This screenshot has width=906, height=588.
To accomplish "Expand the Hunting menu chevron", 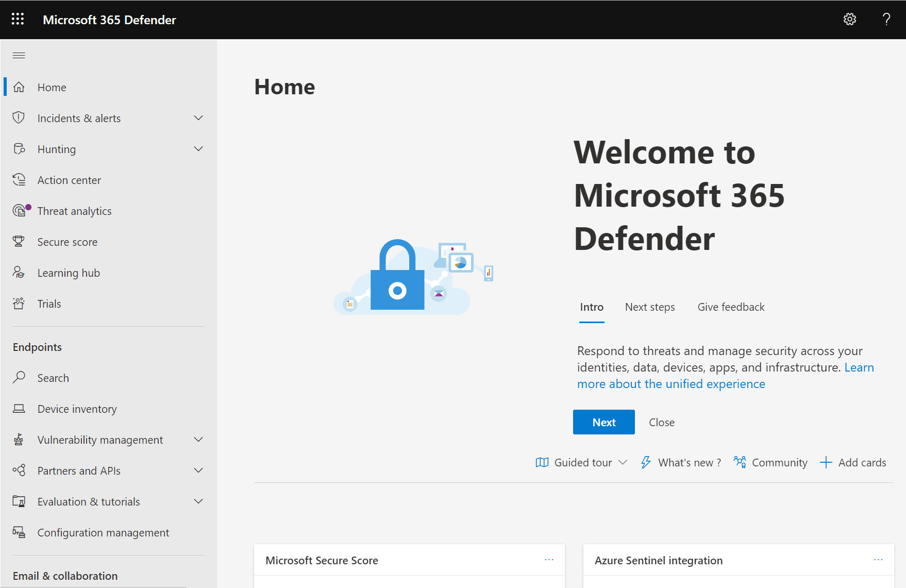I will click(x=198, y=149).
